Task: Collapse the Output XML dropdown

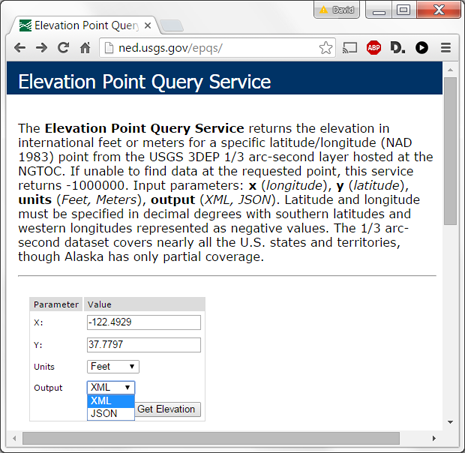Action: click(111, 387)
